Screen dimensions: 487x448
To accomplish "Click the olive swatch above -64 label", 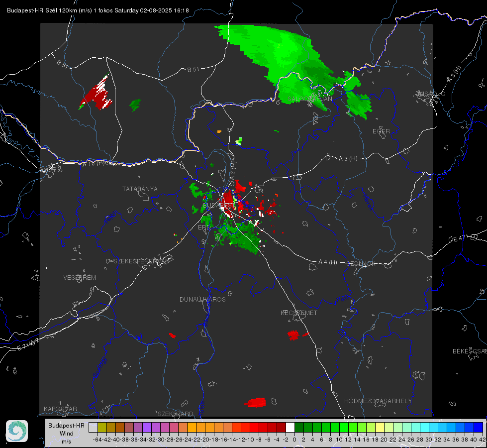I will [102, 427].
